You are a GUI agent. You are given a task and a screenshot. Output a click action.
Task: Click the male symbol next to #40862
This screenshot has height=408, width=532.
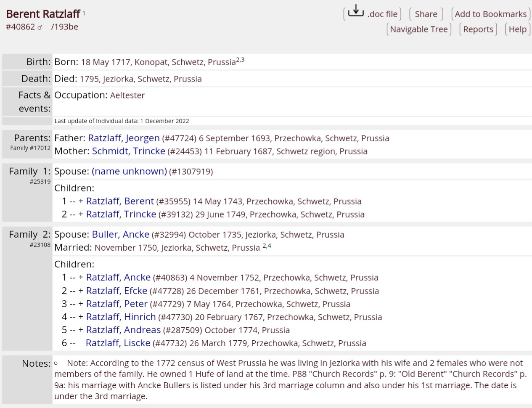point(40,27)
